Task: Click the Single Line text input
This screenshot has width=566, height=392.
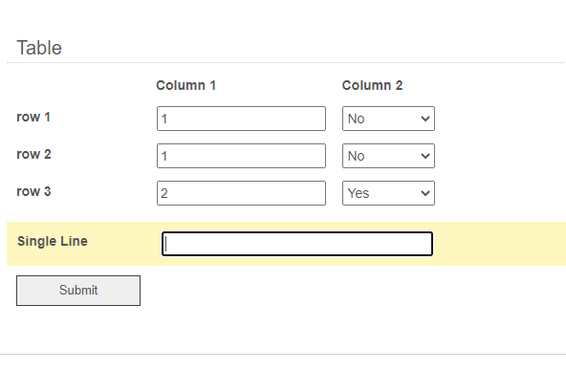Action: (x=297, y=244)
